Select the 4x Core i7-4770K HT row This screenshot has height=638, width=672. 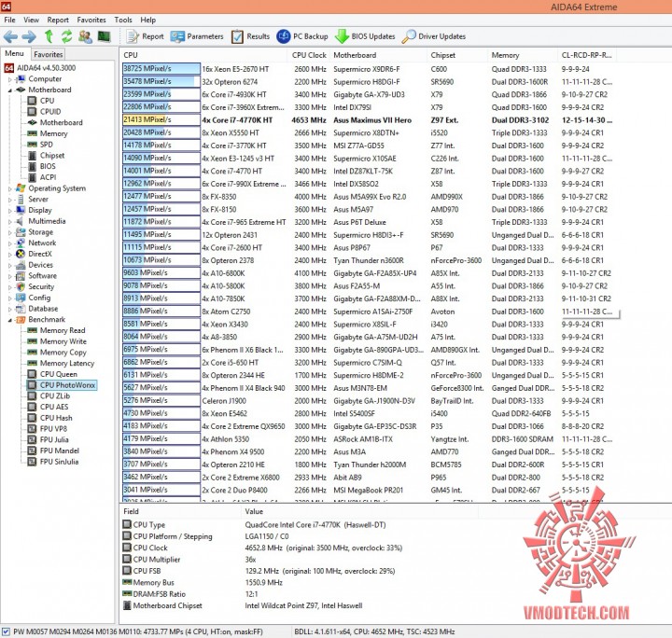click(368, 120)
